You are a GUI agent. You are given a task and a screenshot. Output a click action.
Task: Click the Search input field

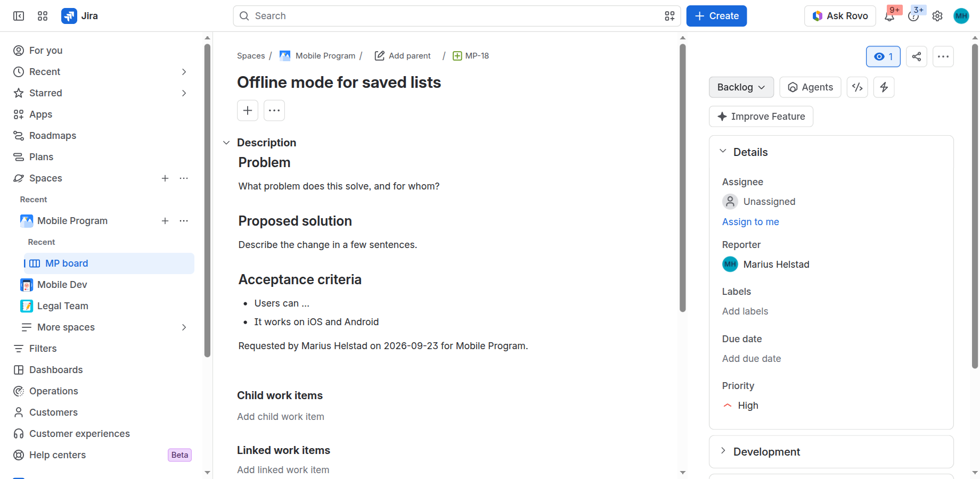click(457, 16)
